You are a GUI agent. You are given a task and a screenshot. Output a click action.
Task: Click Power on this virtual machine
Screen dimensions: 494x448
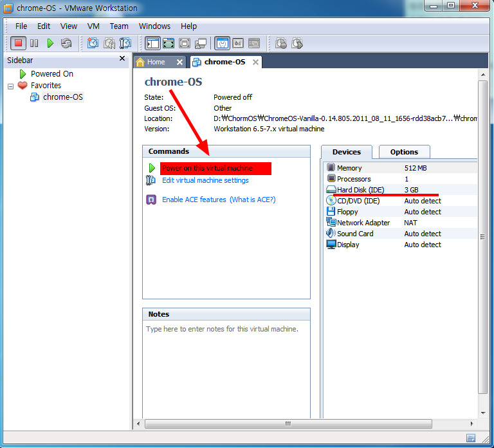(207, 168)
